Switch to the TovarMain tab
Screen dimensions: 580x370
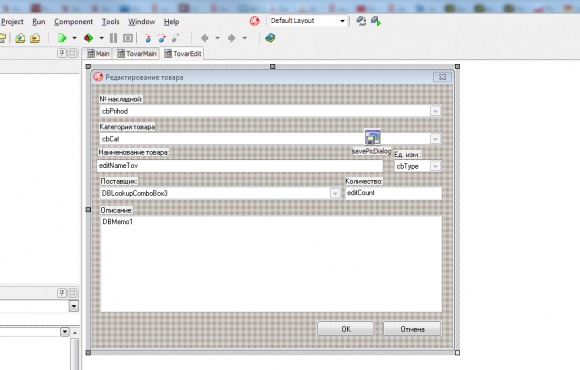pyautogui.click(x=137, y=54)
